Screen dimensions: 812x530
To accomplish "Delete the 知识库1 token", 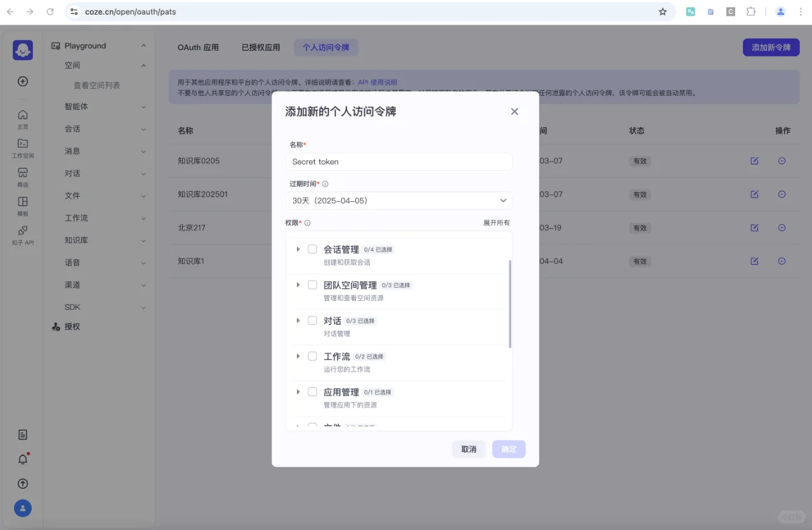I will pyautogui.click(x=782, y=261).
